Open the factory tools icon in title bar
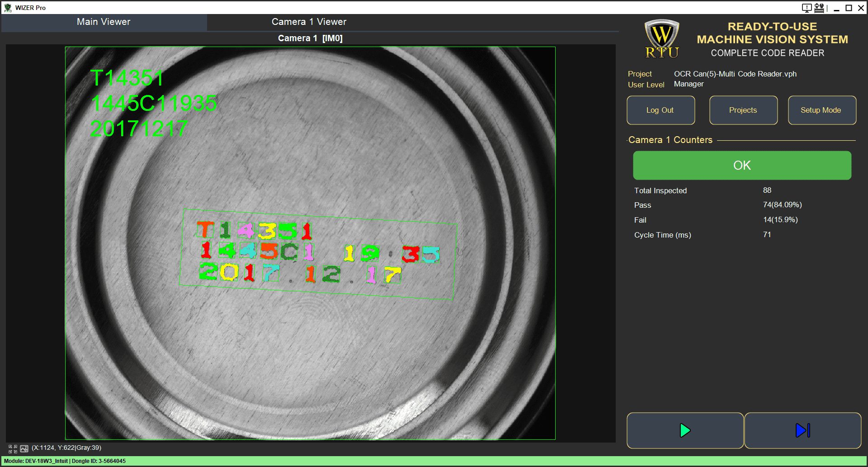This screenshot has width=868, height=467. click(x=819, y=8)
